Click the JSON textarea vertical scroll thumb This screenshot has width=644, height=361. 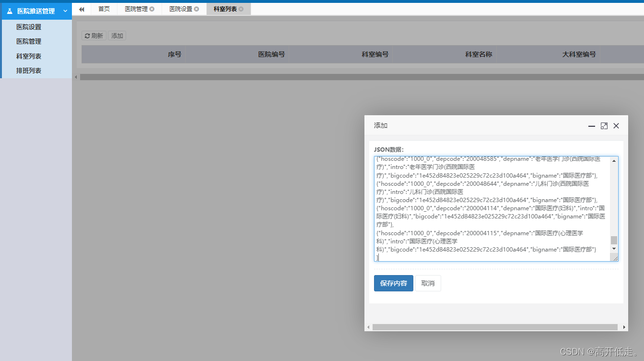pyautogui.click(x=614, y=240)
